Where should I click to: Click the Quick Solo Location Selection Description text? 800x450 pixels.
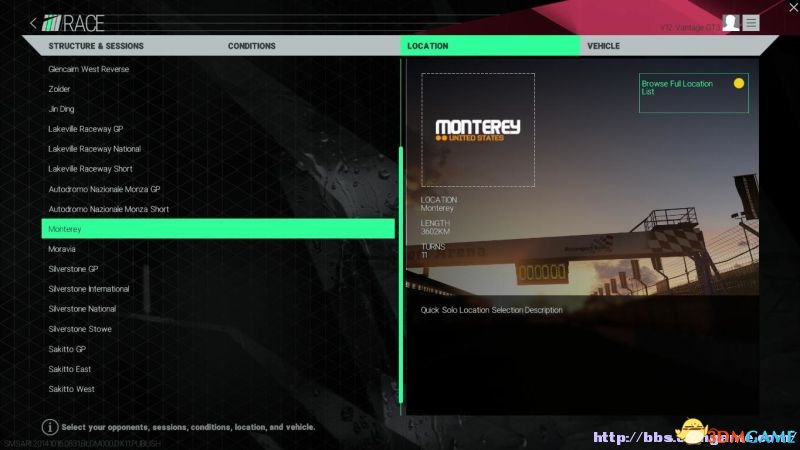coord(491,310)
